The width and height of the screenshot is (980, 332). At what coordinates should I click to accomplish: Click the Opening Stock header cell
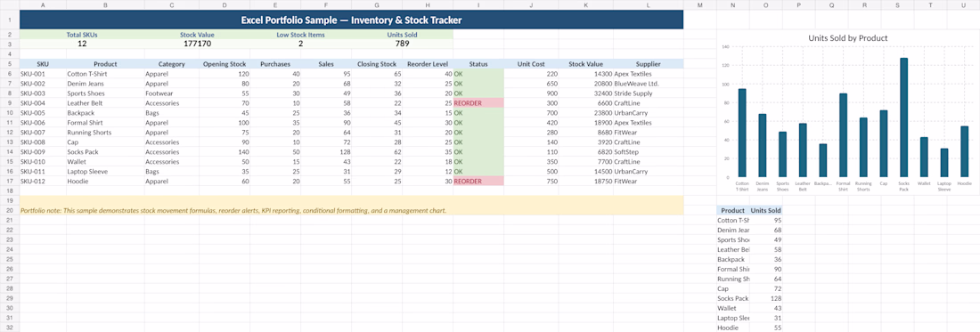(x=225, y=64)
